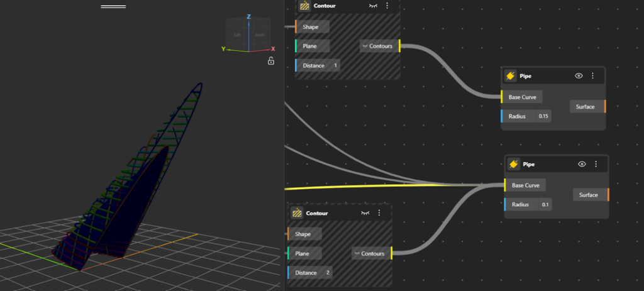Click the Surface output of the 0.15 radius Pipe
This screenshot has height=291, width=644.
click(586, 107)
